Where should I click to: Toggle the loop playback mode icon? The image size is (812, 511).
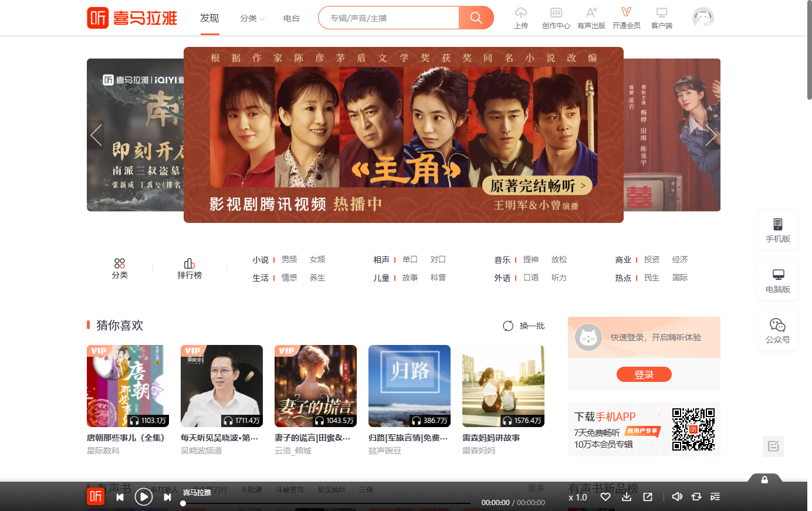click(x=696, y=497)
